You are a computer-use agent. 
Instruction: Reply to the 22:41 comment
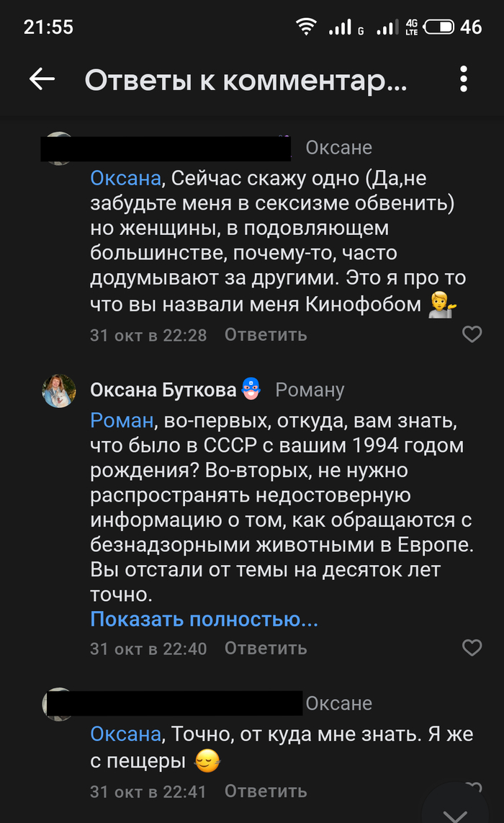click(266, 791)
